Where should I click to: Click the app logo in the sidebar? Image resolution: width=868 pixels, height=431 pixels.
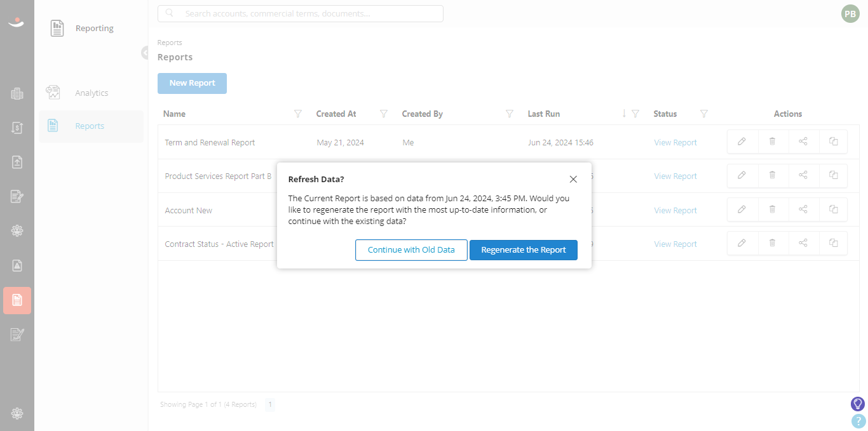(17, 22)
